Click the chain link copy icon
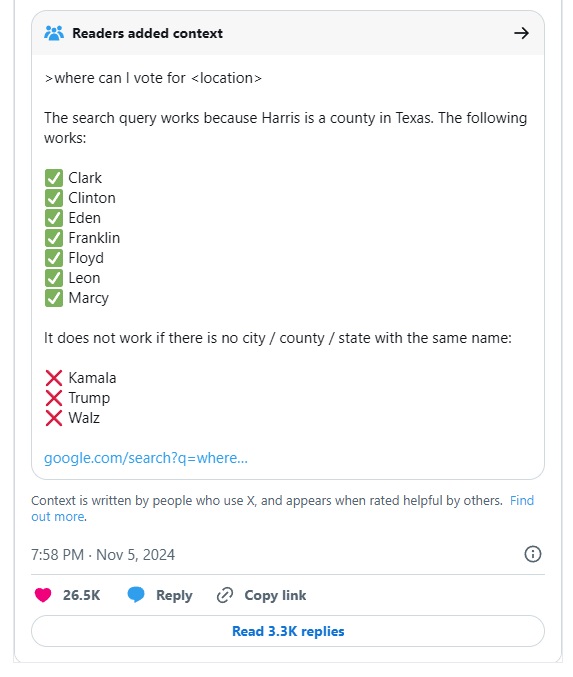Image resolution: width=573 pixels, height=677 pixels. [x=225, y=595]
